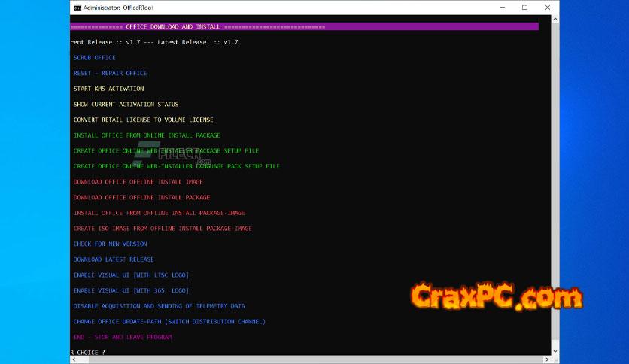The image size is (629, 364).
Task: Minimize the OfficeRTool console window
Action: tap(503, 8)
